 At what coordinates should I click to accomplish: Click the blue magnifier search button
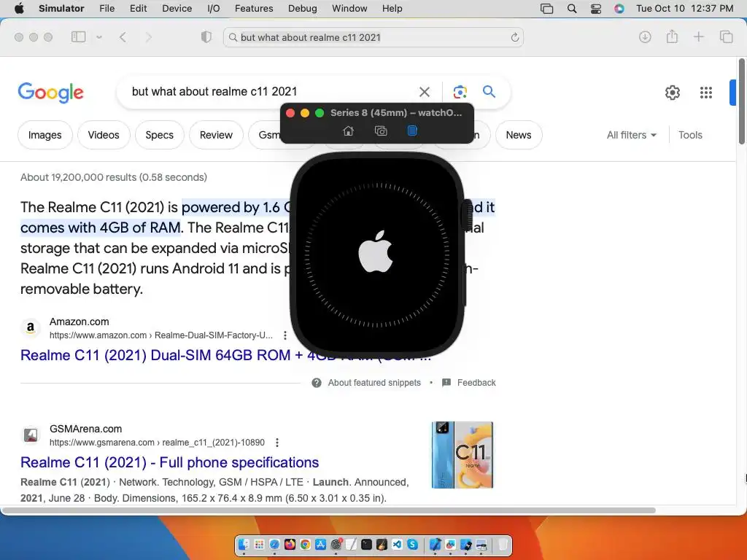489,91
